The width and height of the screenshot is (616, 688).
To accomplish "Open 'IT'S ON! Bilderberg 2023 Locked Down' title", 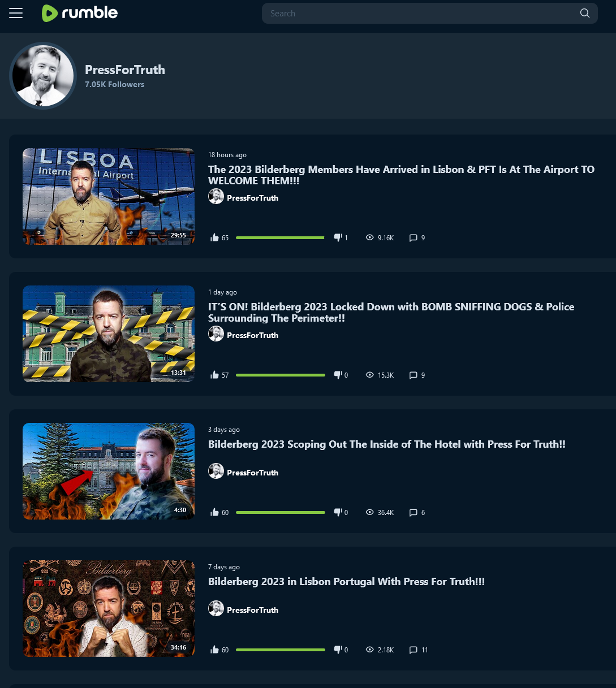I will [391, 313].
